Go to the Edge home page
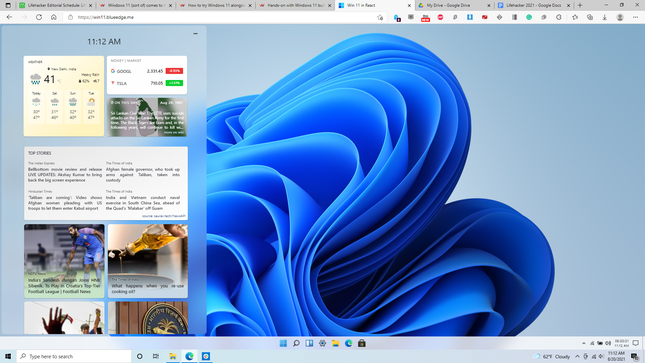Image resolution: width=645 pixels, height=363 pixels. pyautogui.click(x=53, y=17)
